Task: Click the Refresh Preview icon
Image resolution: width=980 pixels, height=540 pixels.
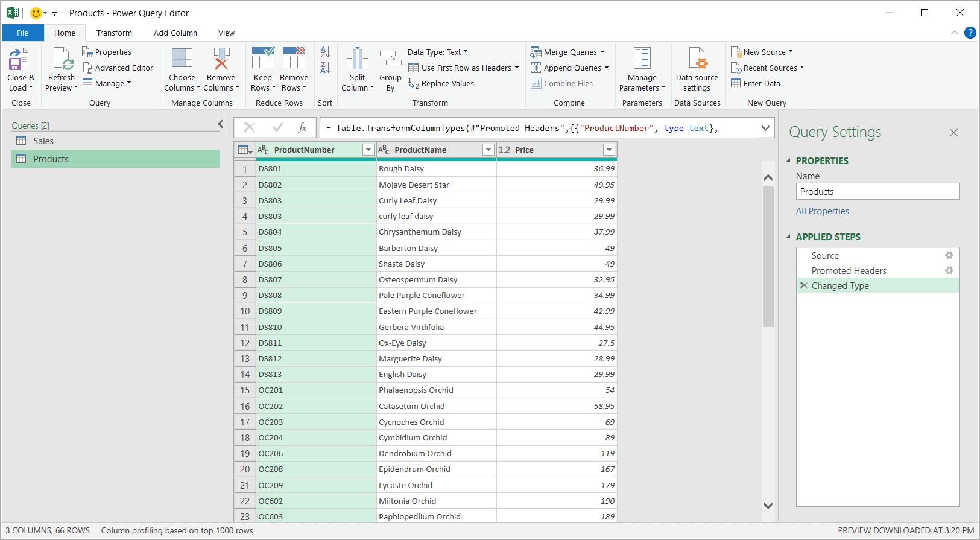Action: [62, 60]
